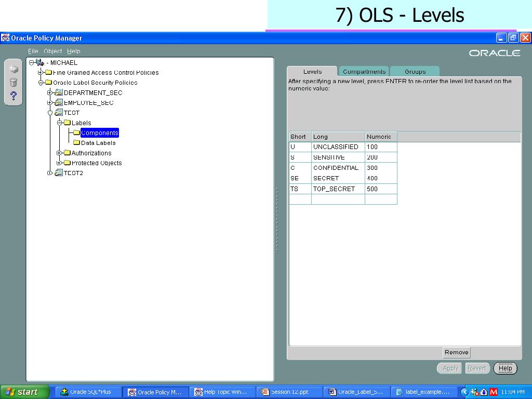The width and height of the screenshot is (532, 399).
Task: Click the Long column header
Action: pyautogui.click(x=338, y=137)
